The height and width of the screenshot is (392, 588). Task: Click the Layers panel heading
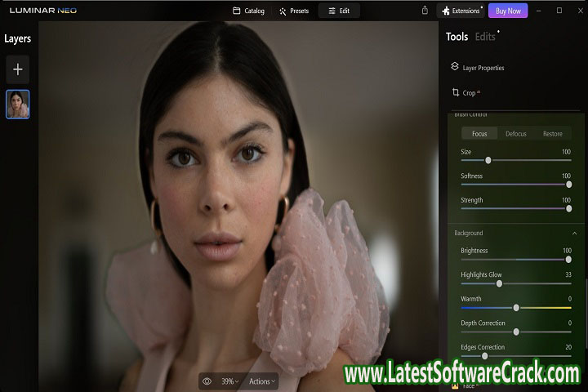[18, 38]
